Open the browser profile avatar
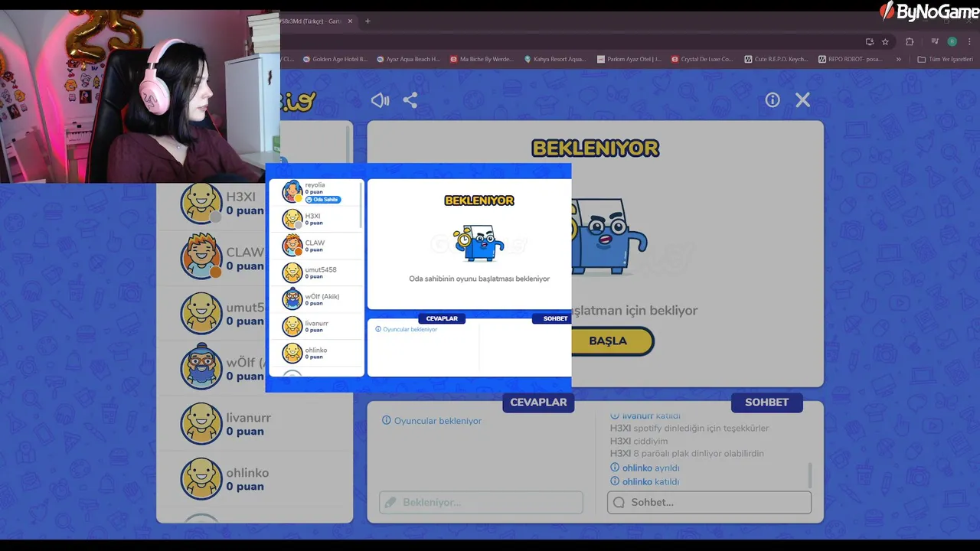Image resolution: width=980 pixels, height=551 pixels. click(952, 41)
